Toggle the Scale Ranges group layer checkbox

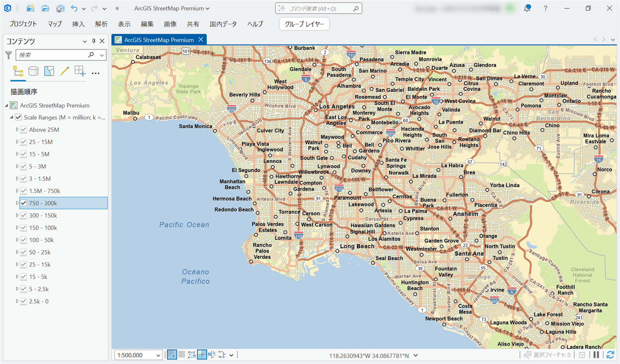pos(18,117)
